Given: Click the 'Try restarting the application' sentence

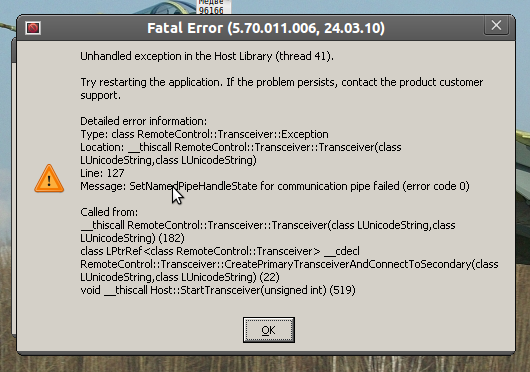Looking at the screenshot, I should tap(282, 82).
